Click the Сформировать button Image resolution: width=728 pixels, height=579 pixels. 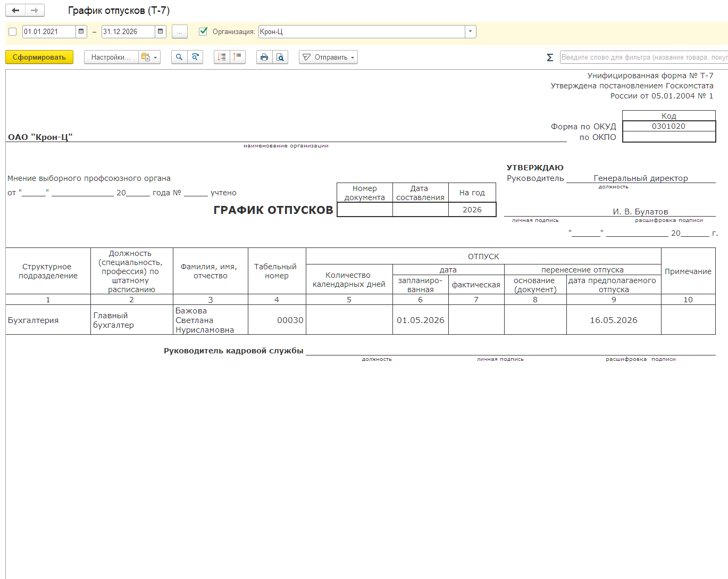tap(39, 57)
